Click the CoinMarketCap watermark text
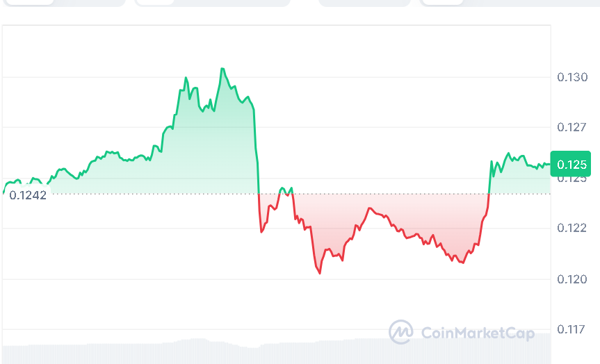 coord(478,333)
